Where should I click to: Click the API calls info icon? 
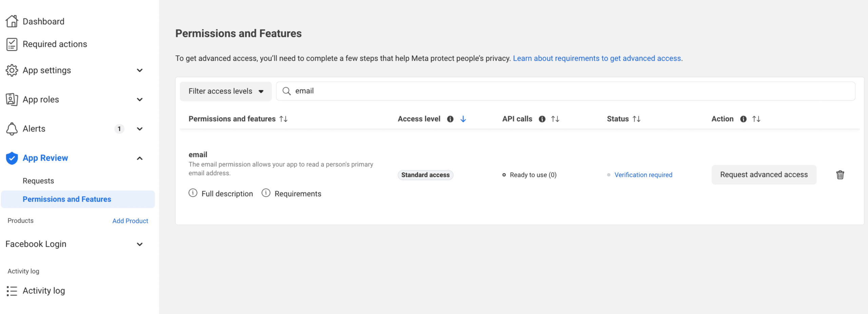[x=542, y=119]
